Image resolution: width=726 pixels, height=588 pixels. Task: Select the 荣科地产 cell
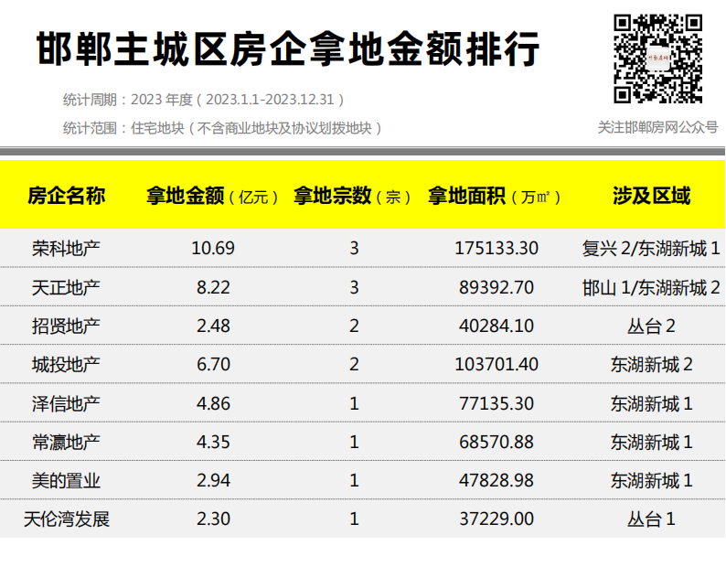tap(66, 249)
